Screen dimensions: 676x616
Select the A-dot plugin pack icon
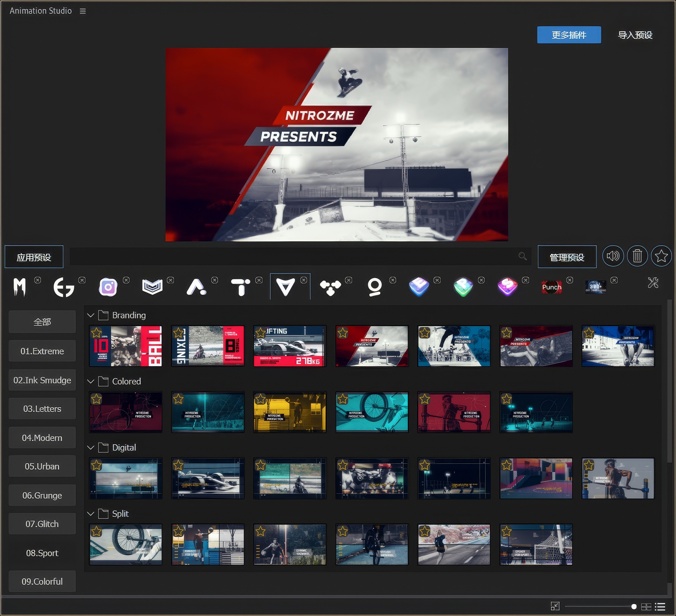[196, 287]
